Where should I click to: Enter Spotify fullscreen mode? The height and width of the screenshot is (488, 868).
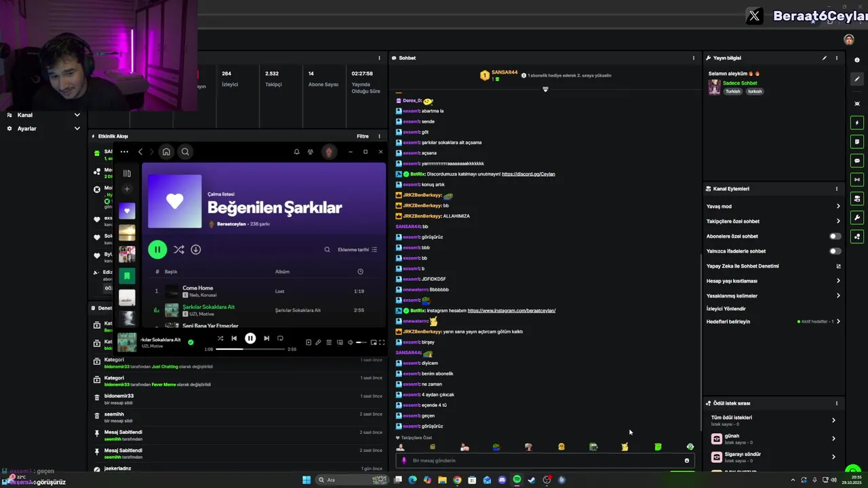point(382,342)
